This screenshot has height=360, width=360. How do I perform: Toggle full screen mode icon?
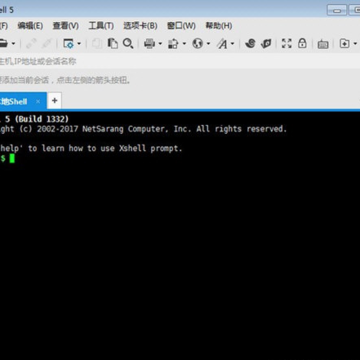286,43
